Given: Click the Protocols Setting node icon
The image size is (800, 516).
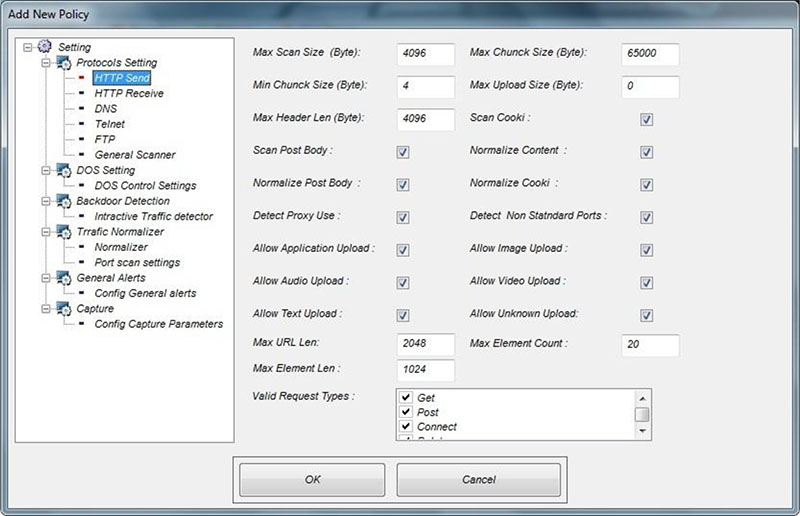Looking at the screenshot, I should (64, 62).
